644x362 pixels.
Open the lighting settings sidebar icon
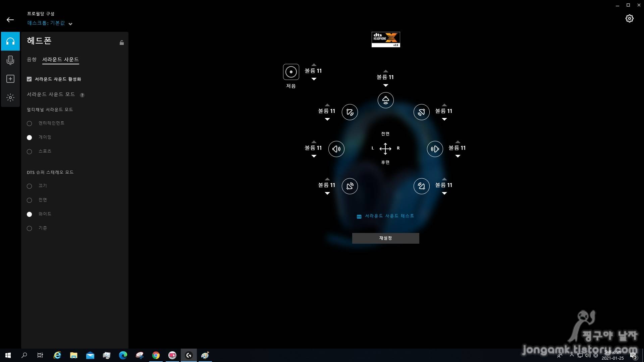[x=10, y=98]
